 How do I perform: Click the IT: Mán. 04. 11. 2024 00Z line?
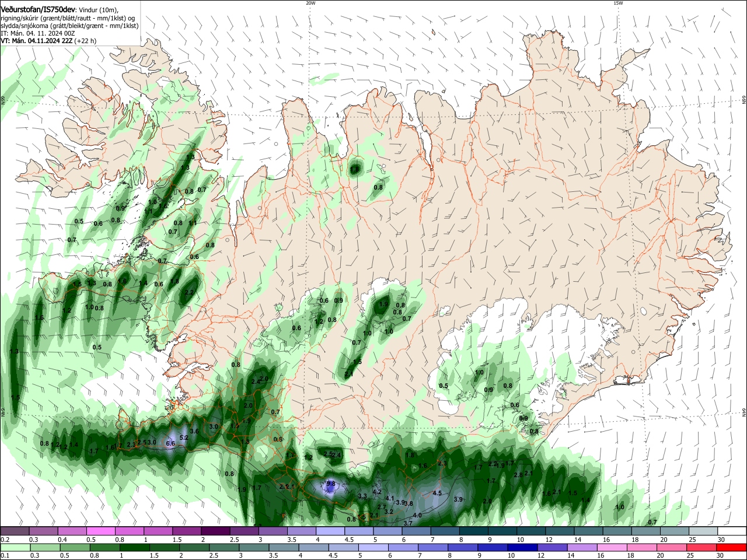[39, 33]
